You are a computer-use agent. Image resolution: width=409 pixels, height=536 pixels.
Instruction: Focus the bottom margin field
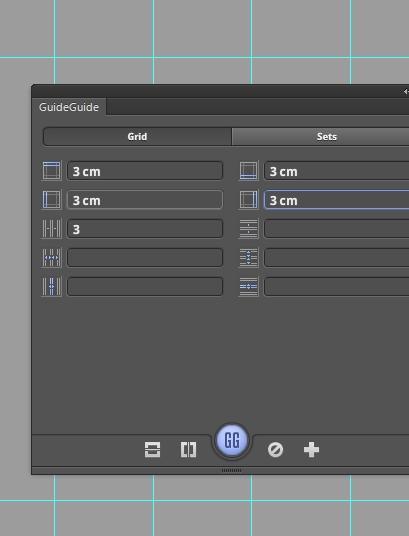pyautogui.click(x=337, y=171)
